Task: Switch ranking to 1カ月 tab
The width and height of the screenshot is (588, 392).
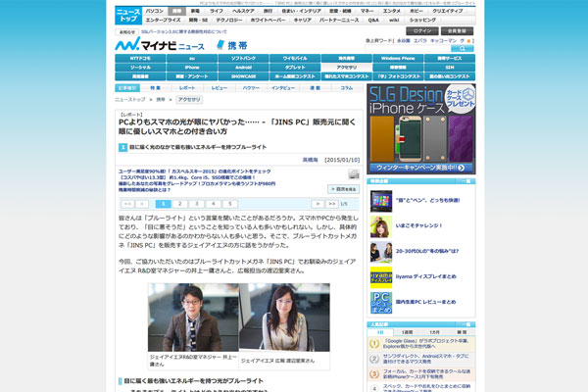Action: pos(434,332)
